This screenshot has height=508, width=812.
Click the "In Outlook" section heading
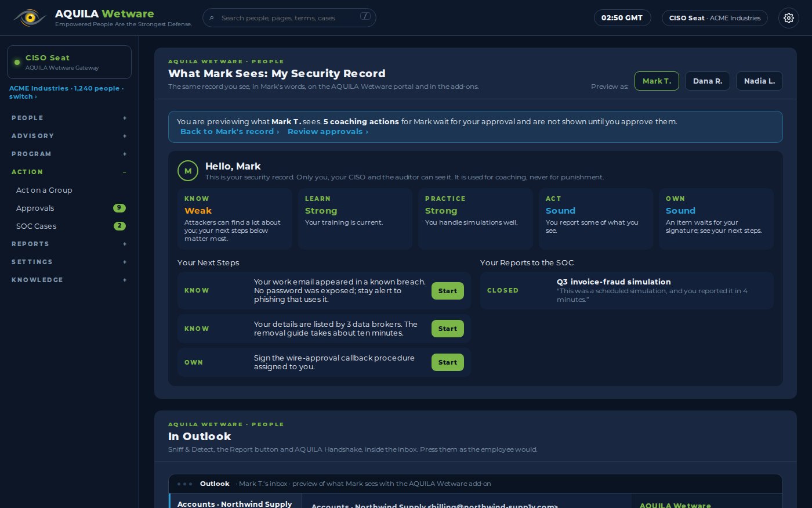click(x=200, y=437)
